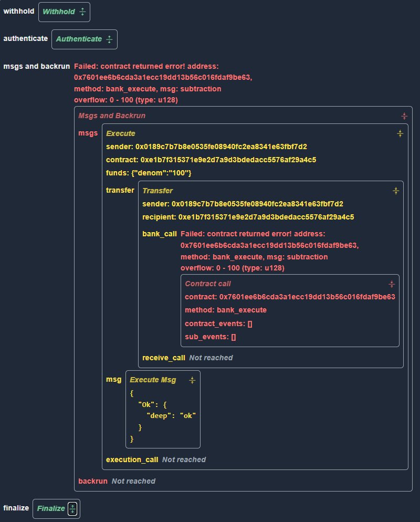Screen dimensions: 420x522
Task: Click the Finalize label button
Action: pos(51,508)
